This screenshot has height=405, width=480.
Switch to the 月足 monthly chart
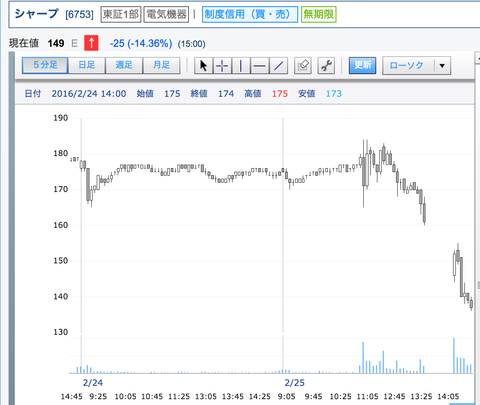(x=162, y=65)
